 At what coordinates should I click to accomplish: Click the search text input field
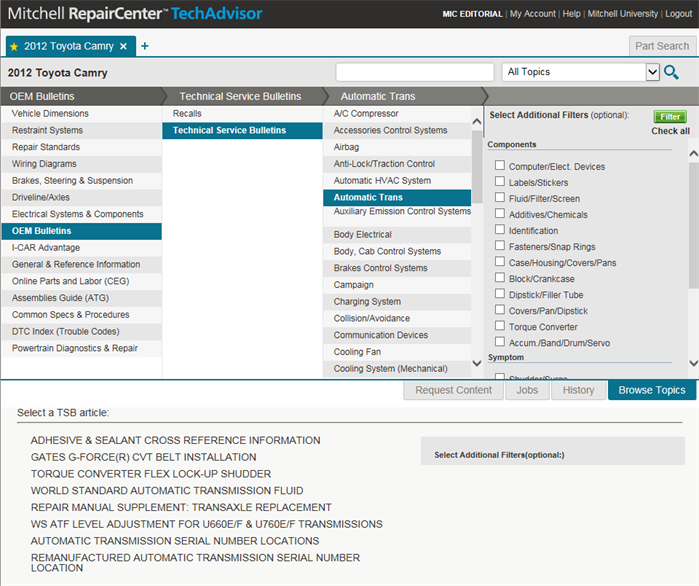pyautogui.click(x=415, y=72)
